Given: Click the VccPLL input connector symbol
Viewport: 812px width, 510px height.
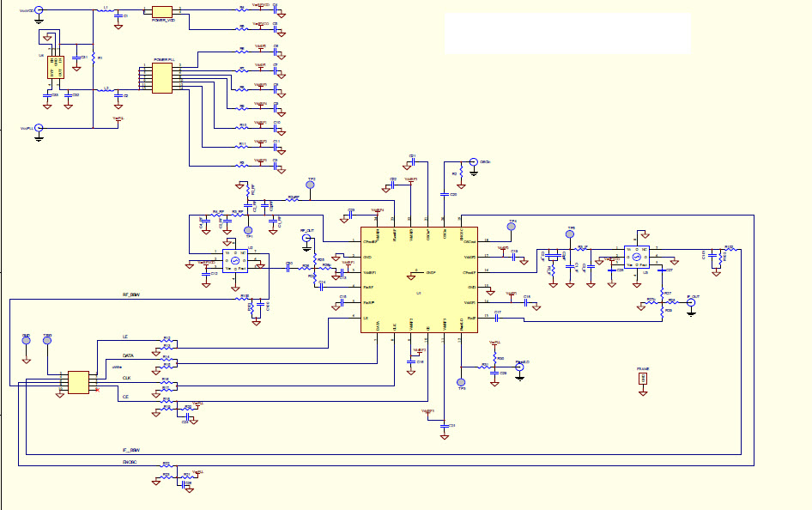Looking at the screenshot, I should click(39, 128).
